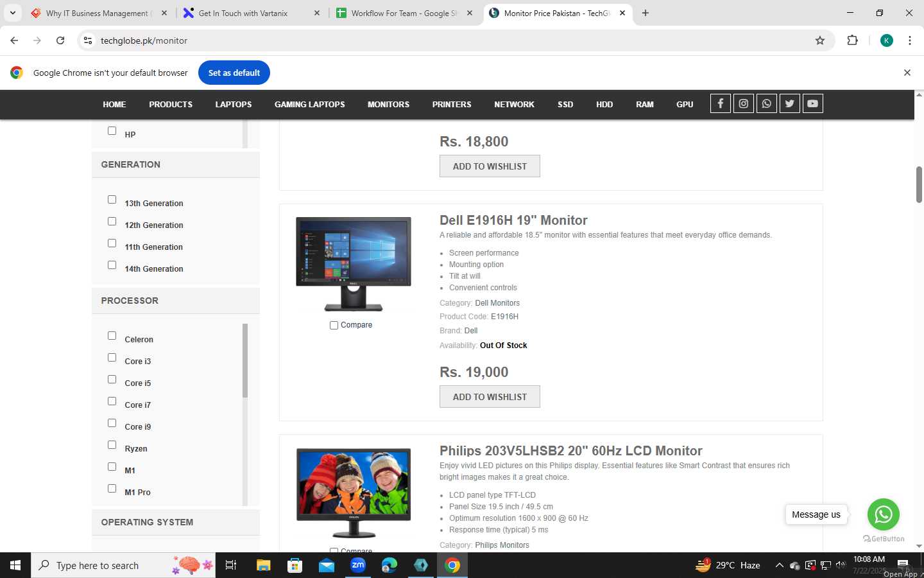Open the PRODUCTS menu item

(x=171, y=104)
